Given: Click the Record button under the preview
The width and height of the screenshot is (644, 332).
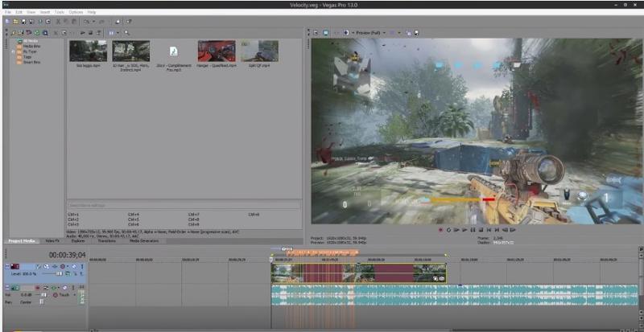Looking at the screenshot, I should point(440,230).
